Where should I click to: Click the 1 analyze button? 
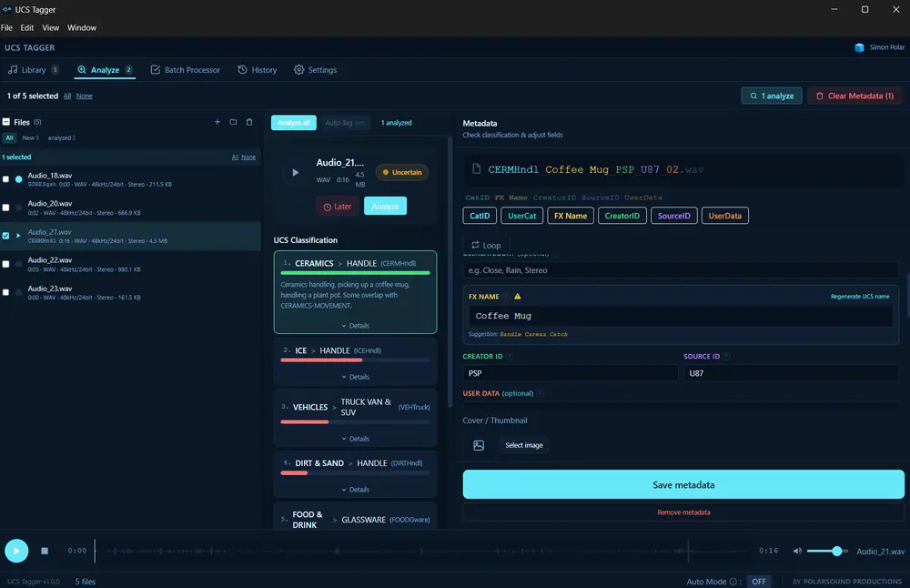pyautogui.click(x=772, y=96)
